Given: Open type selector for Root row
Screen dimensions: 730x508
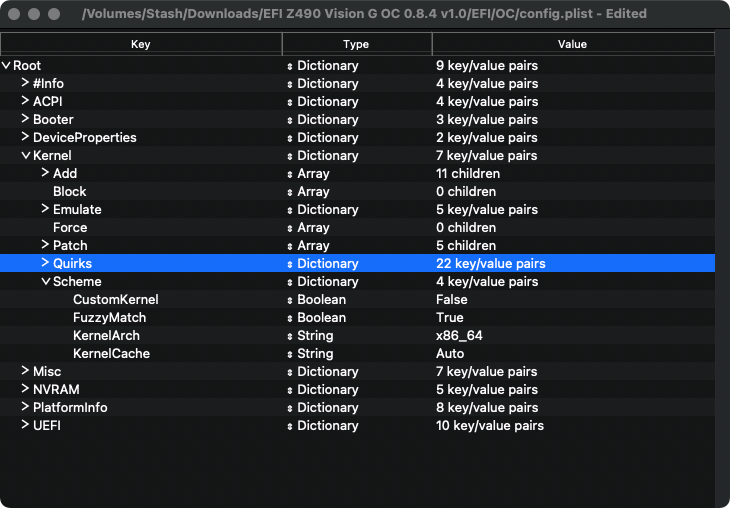Looking at the screenshot, I should point(290,66).
